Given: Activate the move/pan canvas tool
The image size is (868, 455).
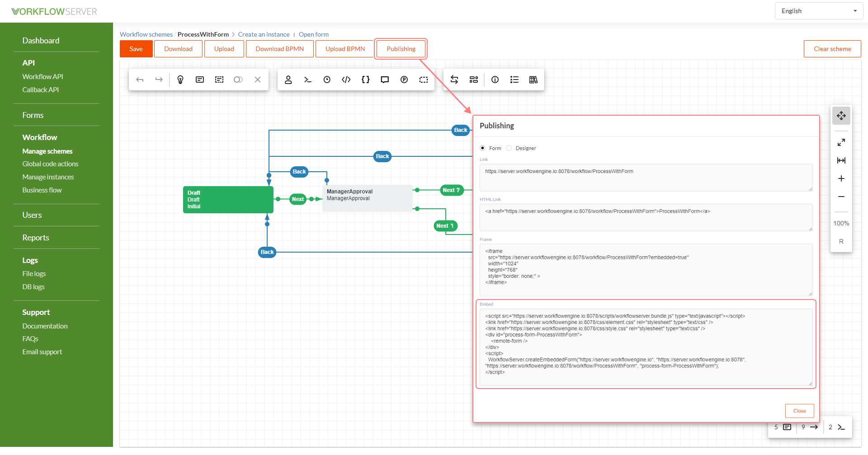Looking at the screenshot, I should click(841, 116).
